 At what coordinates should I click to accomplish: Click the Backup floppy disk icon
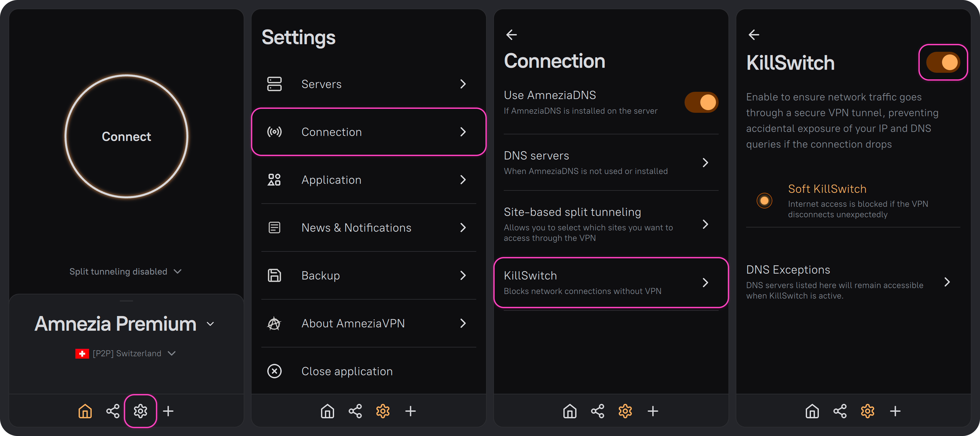274,275
